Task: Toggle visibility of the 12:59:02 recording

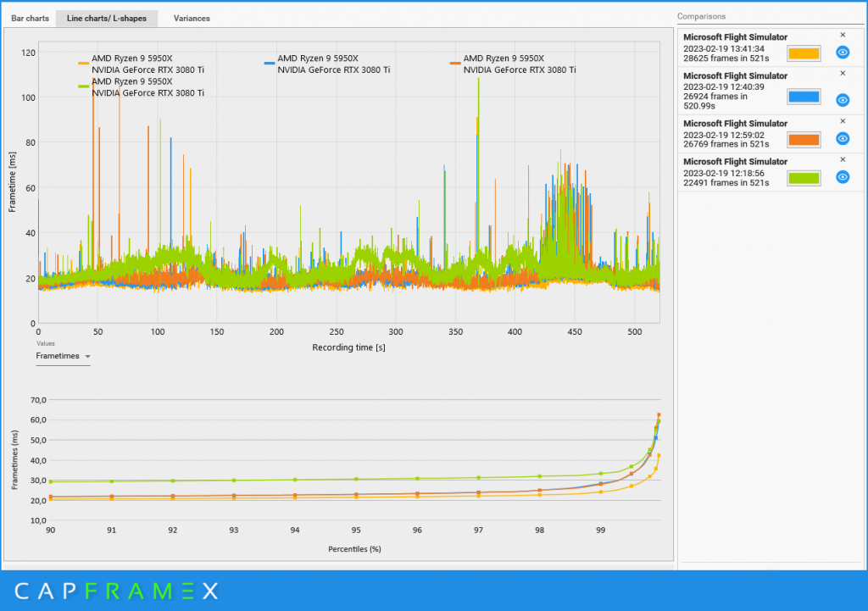Action: [x=843, y=138]
